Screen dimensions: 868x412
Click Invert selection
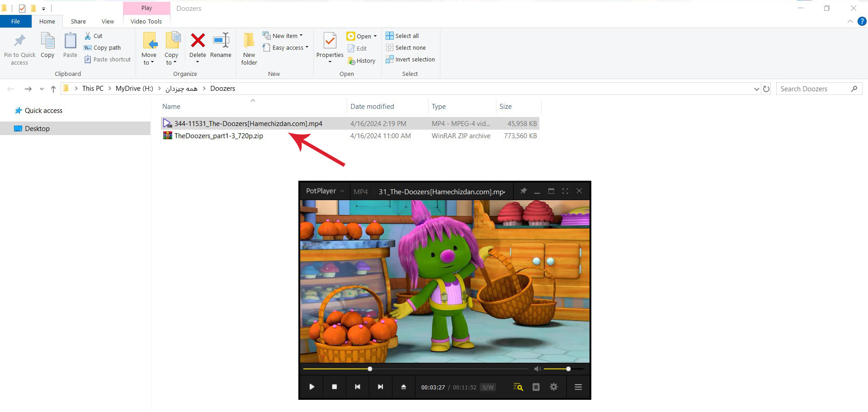coord(410,59)
